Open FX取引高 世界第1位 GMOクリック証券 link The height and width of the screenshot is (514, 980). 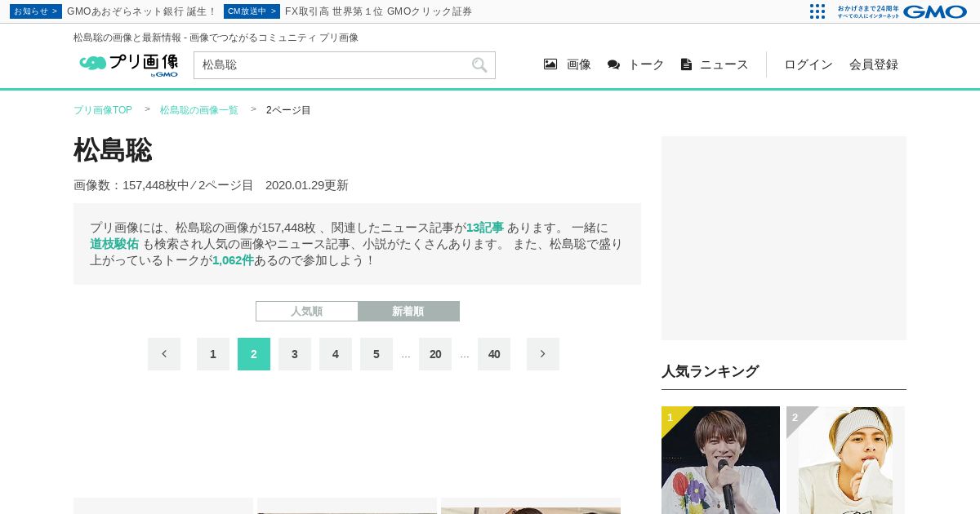[378, 11]
